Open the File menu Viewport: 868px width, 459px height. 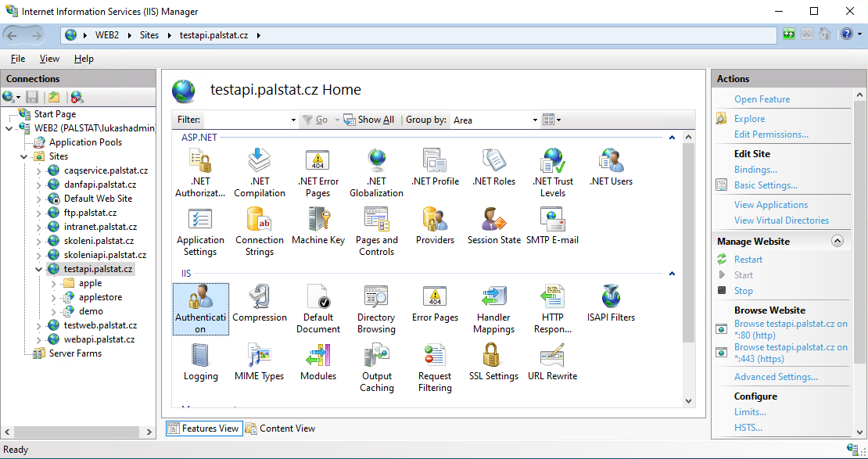coord(18,58)
